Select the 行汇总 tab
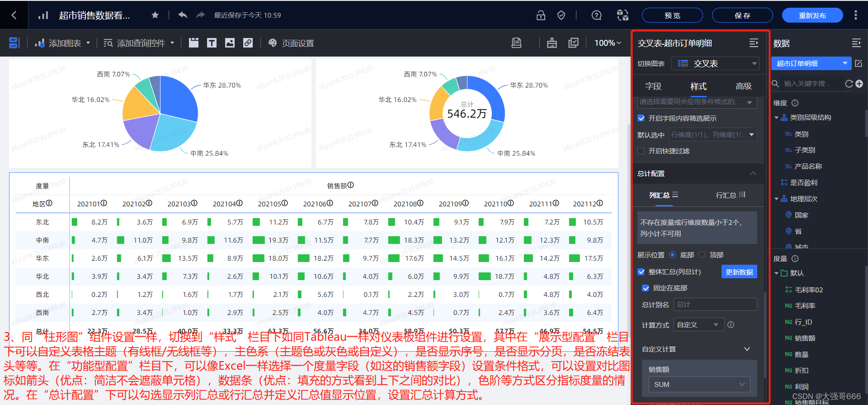Screen dimensions: 868x405 point(731,195)
